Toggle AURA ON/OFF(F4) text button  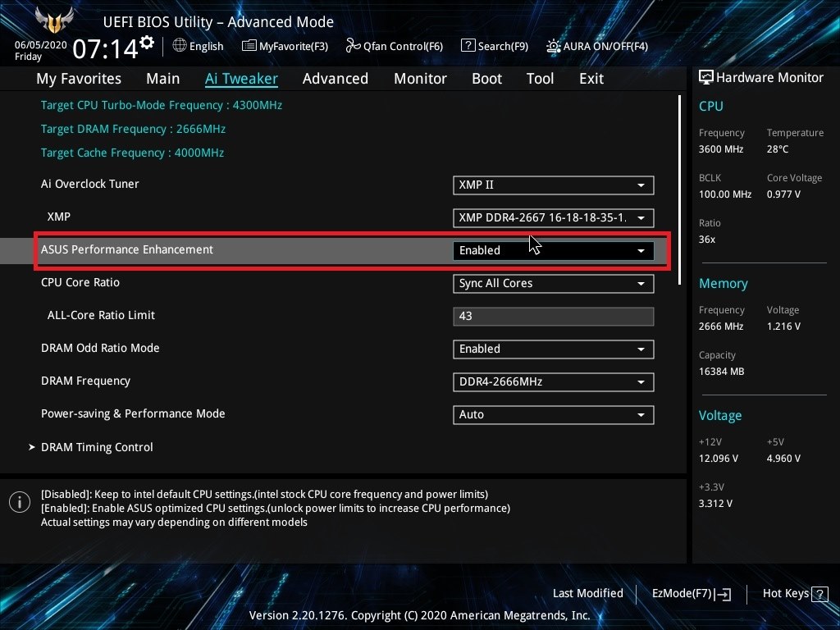pos(605,46)
